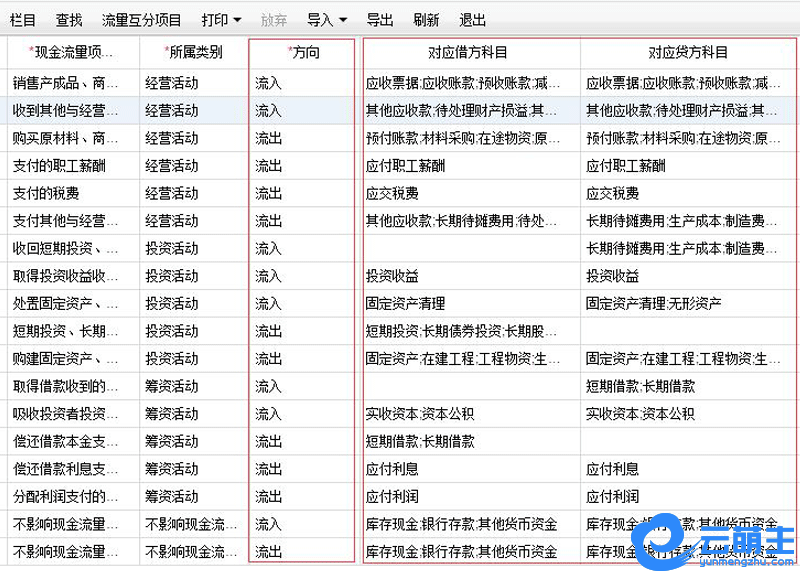Expand the 导入 import dropdown
Image resolution: width=800 pixels, height=572 pixels.
pos(327,20)
